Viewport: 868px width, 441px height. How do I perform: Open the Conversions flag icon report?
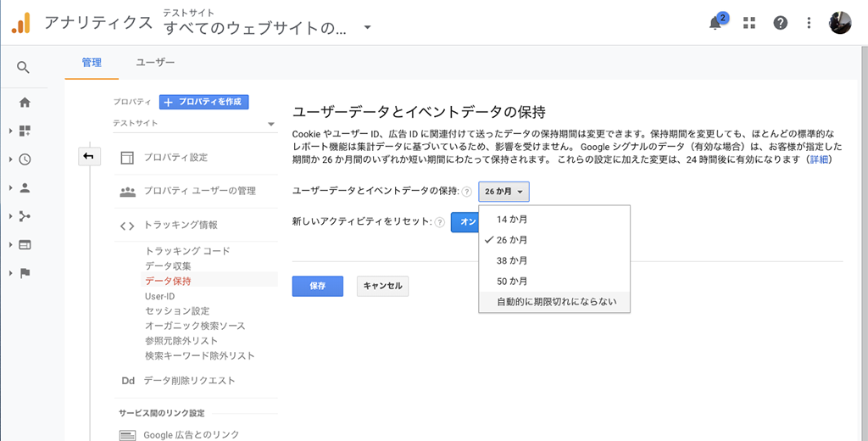click(x=25, y=273)
